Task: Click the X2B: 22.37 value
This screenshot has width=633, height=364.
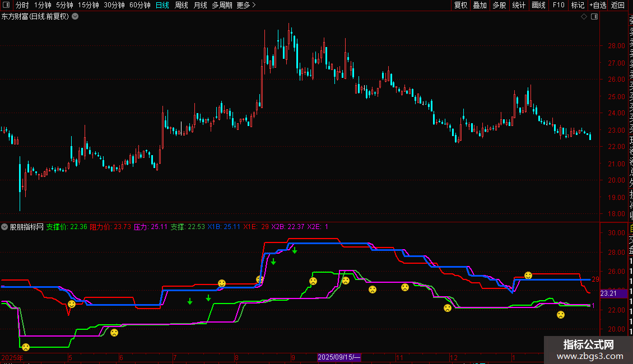Action: [x=287, y=227]
